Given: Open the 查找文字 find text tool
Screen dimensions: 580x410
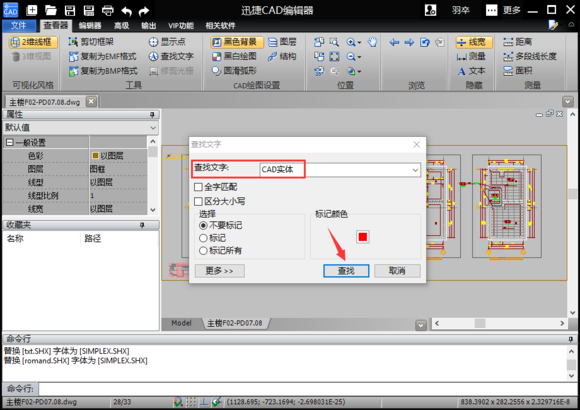Looking at the screenshot, I should (x=171, y=56).
